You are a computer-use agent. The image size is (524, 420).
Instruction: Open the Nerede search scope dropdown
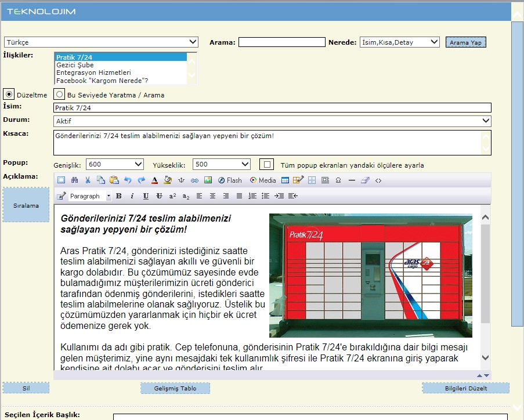click(x=399, y=42)
